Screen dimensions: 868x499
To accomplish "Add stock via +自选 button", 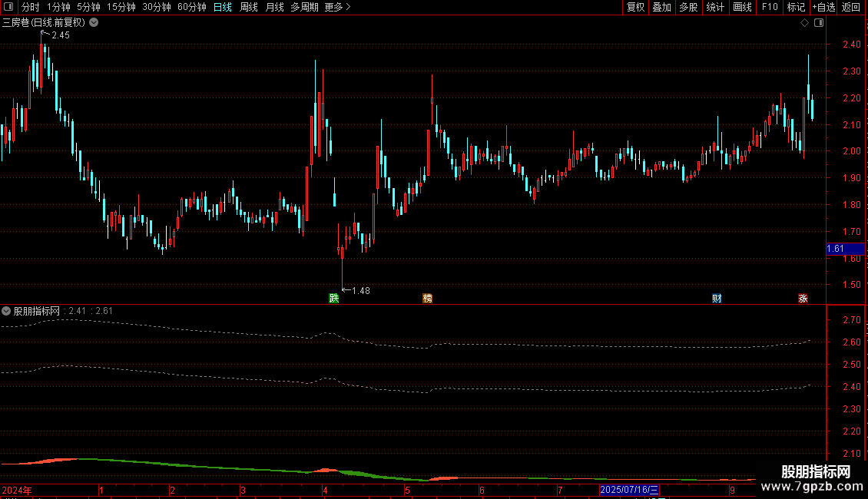I will [823, 7].
